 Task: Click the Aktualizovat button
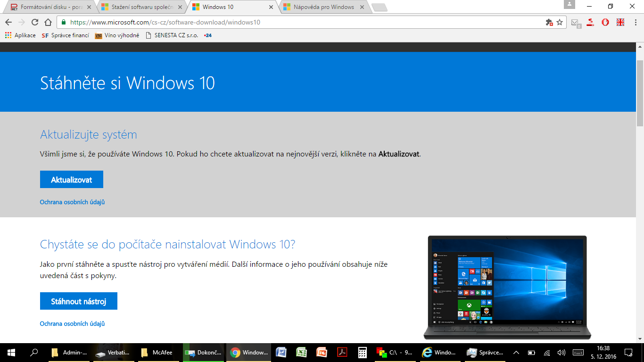pyautogui.click(x=72, y=180)
